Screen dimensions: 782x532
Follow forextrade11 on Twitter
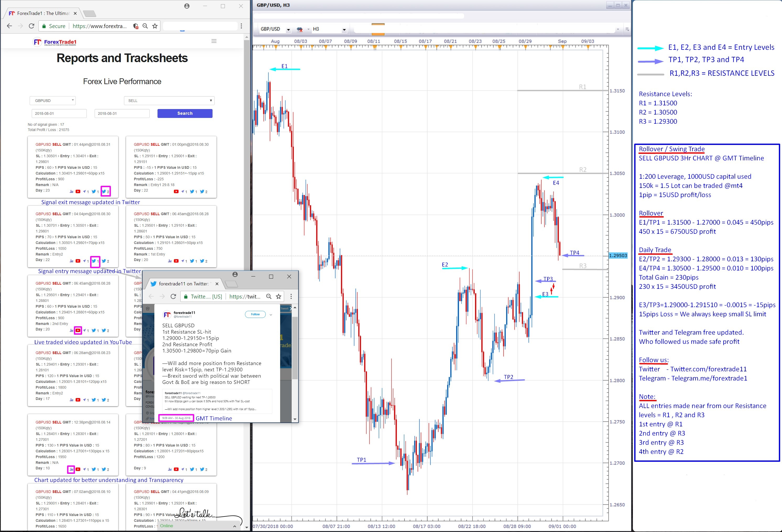pos(256,314)
